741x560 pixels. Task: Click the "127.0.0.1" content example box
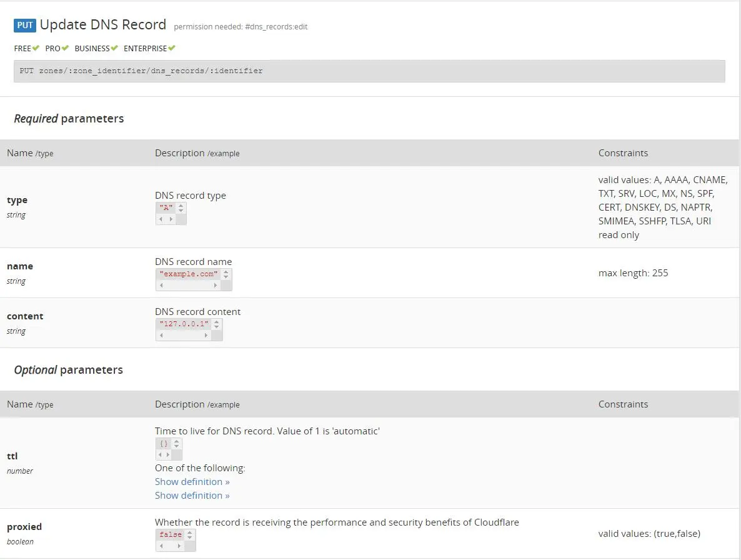(184, 324)
